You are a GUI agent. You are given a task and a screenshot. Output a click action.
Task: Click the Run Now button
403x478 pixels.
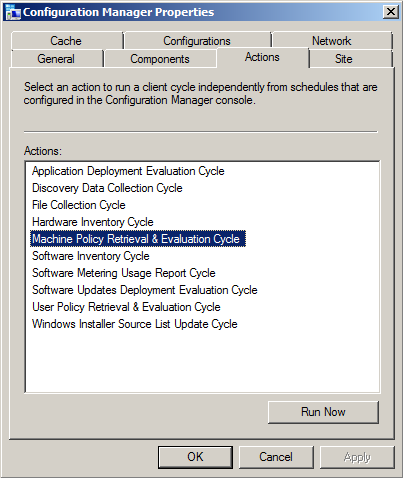tap(323, 412)
